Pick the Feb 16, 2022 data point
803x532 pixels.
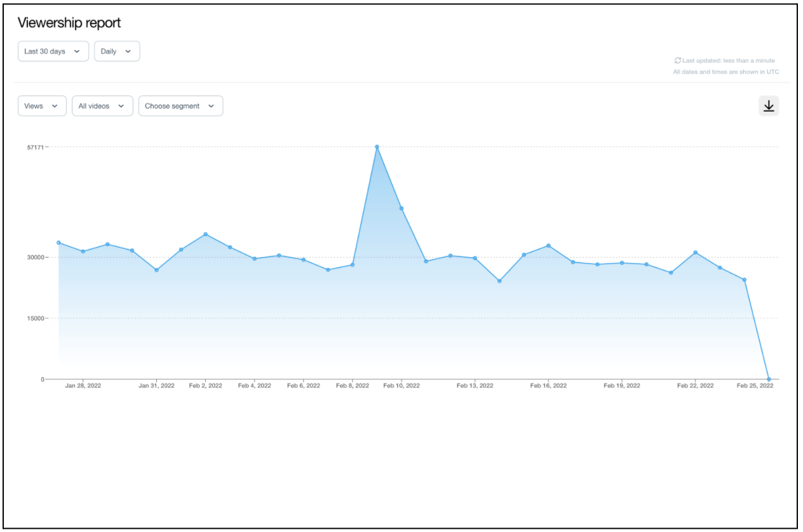(x=548, y=246)
